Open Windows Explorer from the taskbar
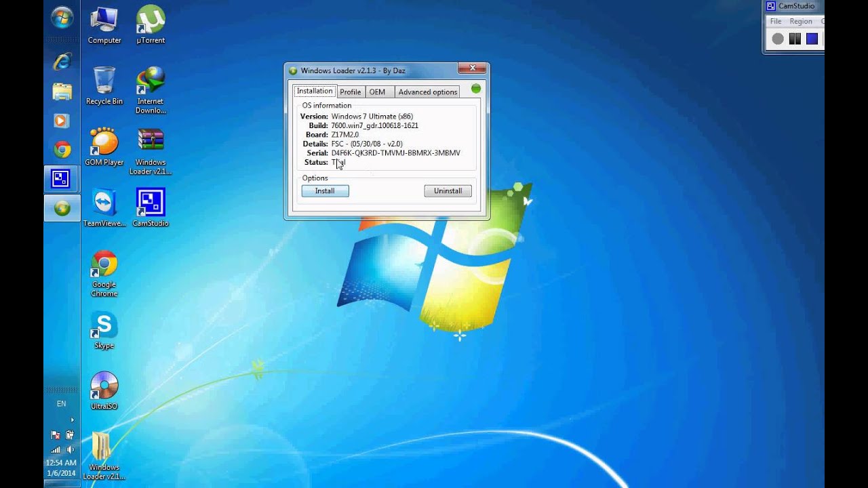Screen dimensions: 868x488 tap(62, 91)
